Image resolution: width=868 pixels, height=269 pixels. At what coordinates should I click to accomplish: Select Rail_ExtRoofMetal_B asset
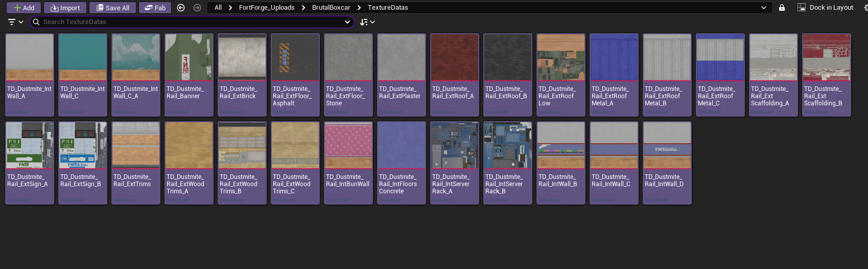(x=667, y=75)
